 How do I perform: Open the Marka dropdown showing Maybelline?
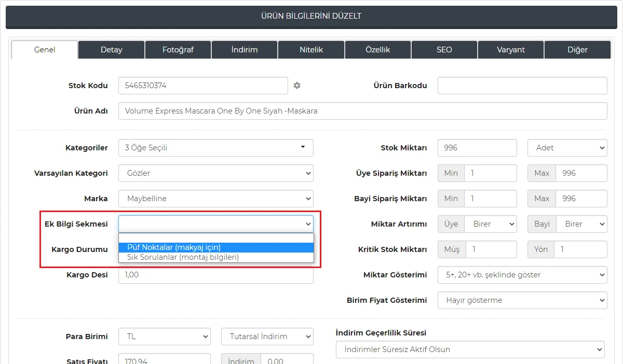[216, 199]
